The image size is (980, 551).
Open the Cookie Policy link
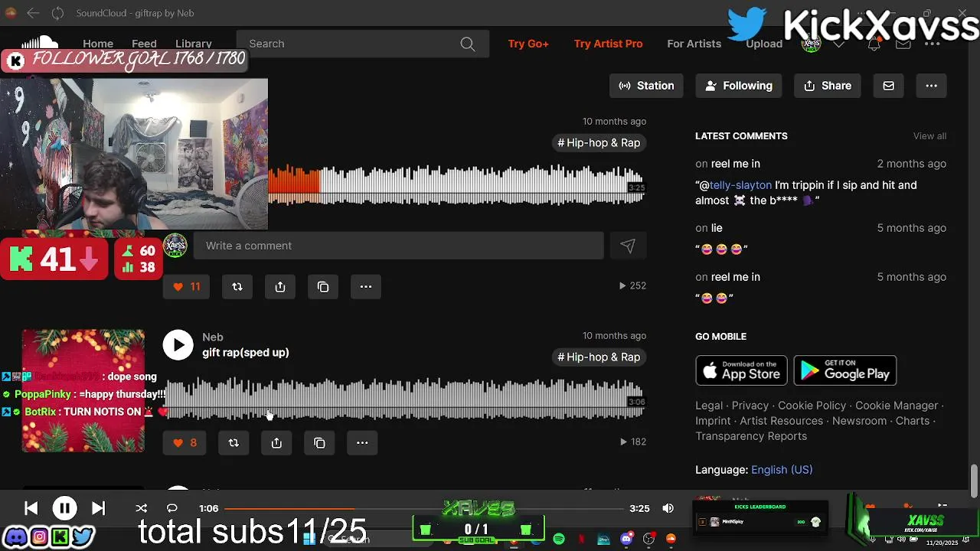[x=812, y=406]
